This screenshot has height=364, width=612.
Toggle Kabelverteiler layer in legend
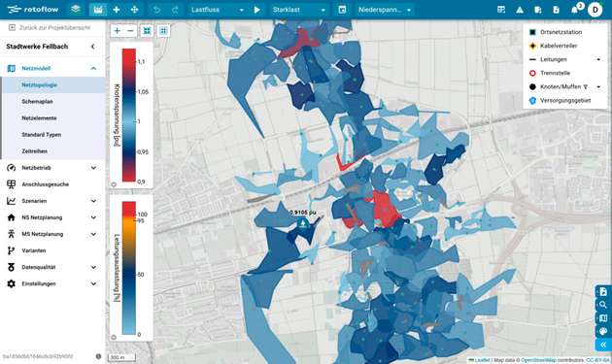(x=559, y=46)
